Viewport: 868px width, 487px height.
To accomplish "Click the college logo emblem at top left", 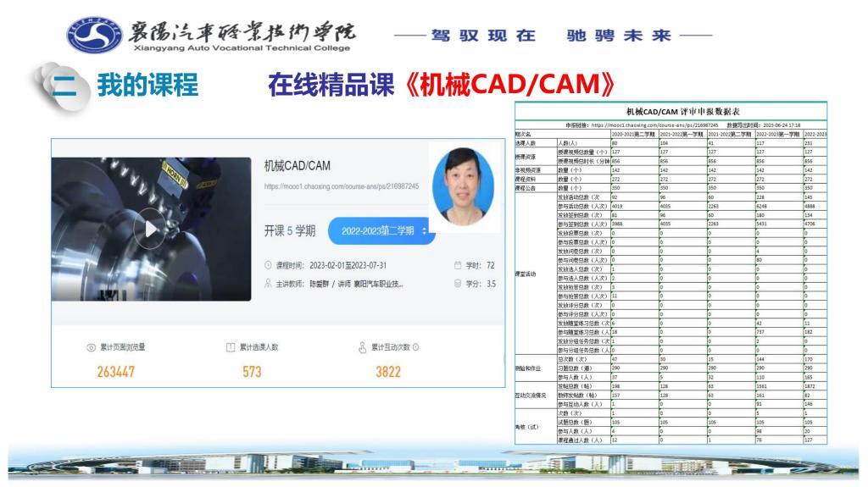I will (93, 35).
